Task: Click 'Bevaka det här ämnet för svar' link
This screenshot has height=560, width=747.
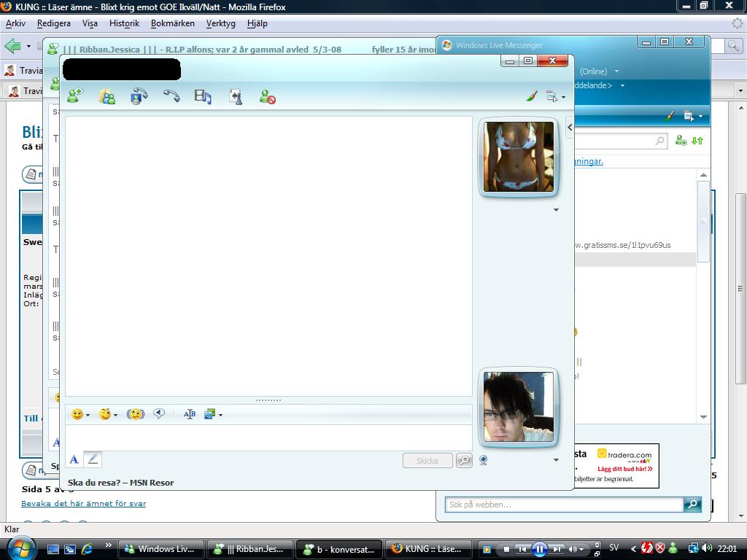Action: [83, 503]
